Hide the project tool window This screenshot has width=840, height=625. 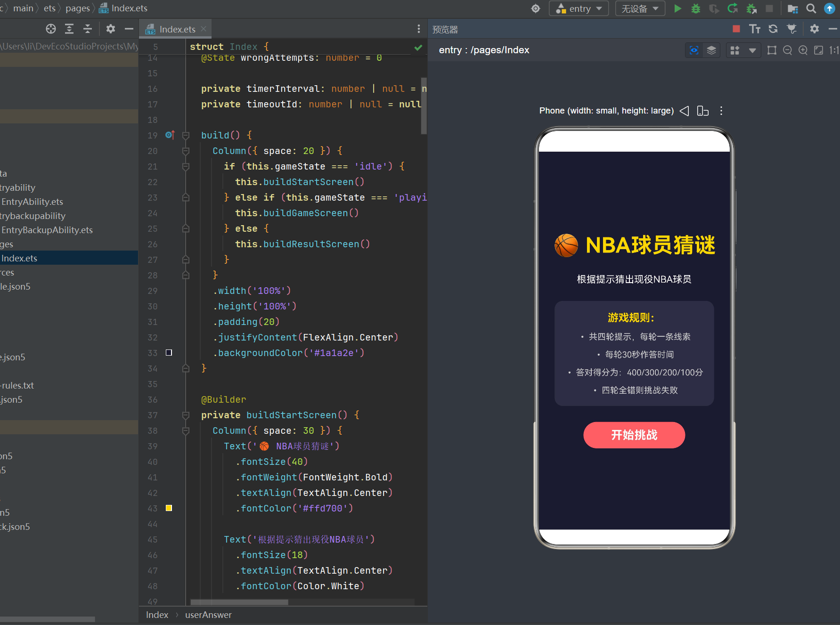tap(129, 29)
